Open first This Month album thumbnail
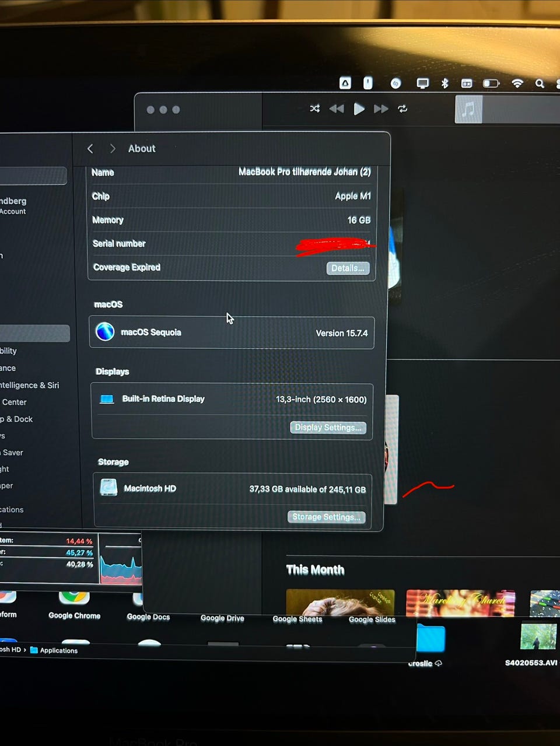The image size is (560, 746). tap(340, 603)
